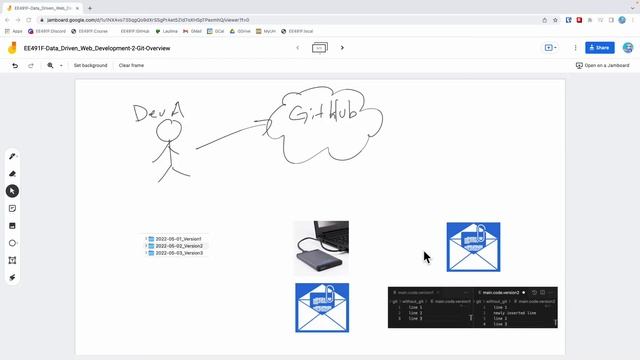Open the frame bar thumbnail selector
Screen dimensions: 640x360
(x=320, y=48)
